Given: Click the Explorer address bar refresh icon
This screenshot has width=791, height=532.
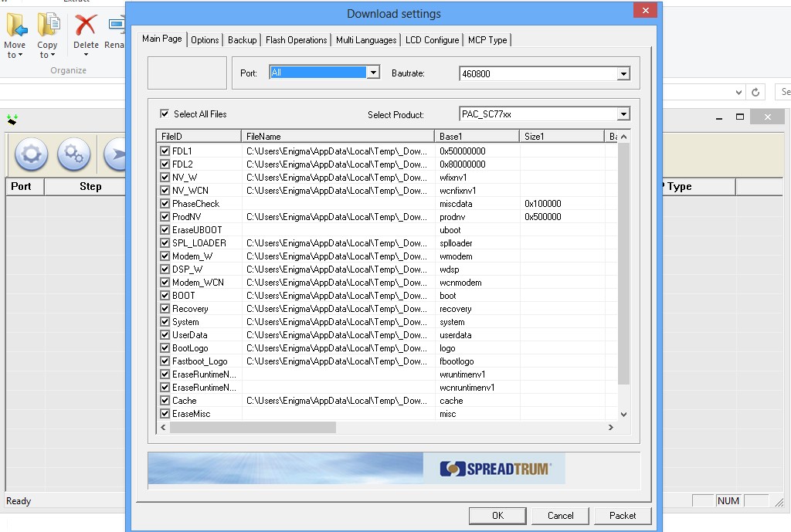Looking at the screenshot, I should [x=756, y=92].
